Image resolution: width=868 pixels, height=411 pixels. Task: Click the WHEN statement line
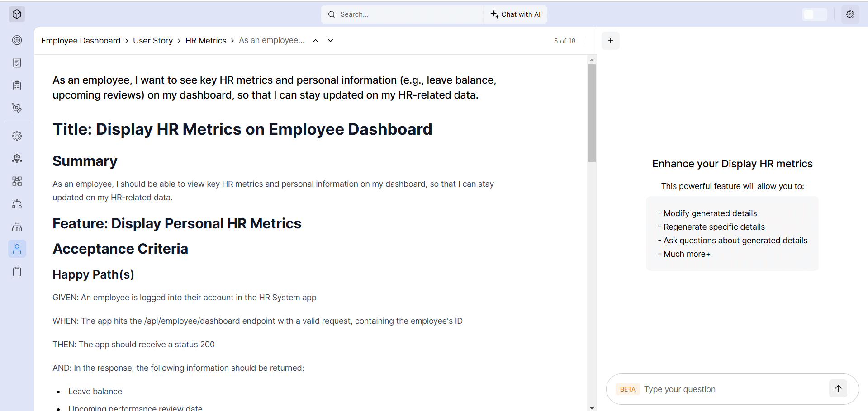pyautogui.click(x=257, y=321)
